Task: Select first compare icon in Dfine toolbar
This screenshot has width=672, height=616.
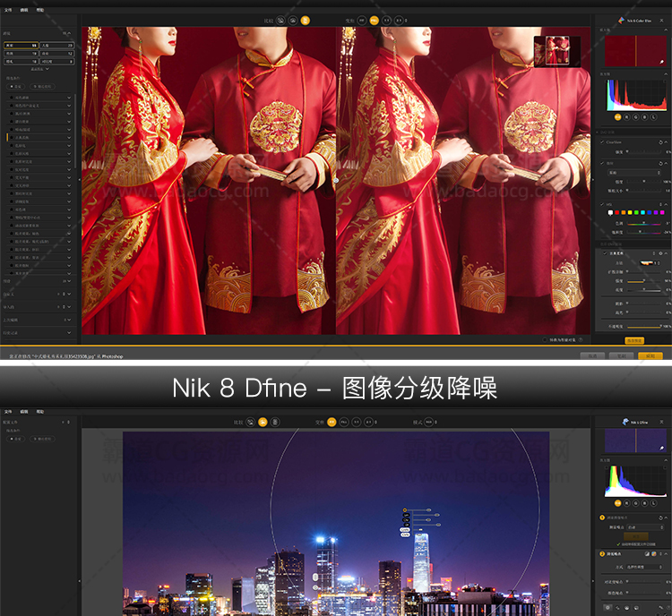Action: click(x=250, y=422)
